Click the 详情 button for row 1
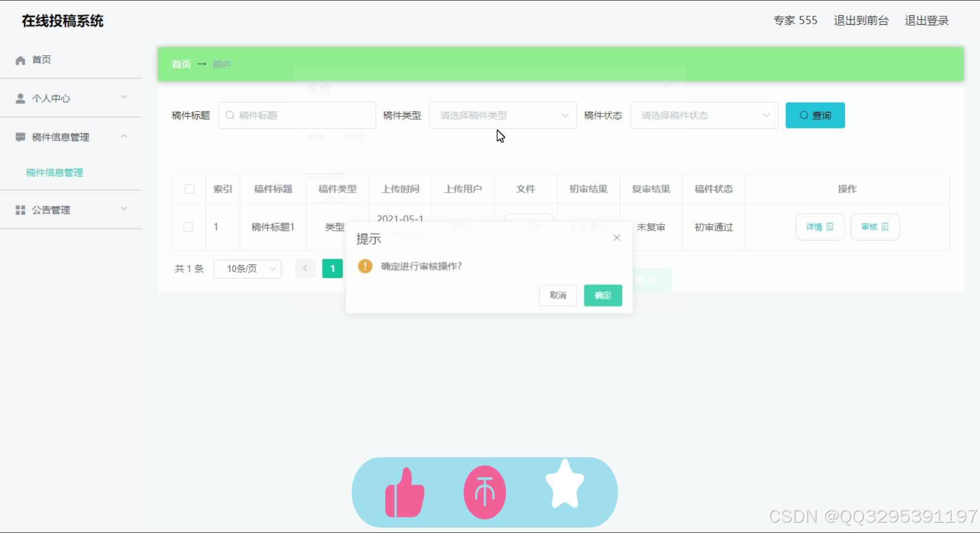Image resolution: width=980 pixels, height=533 pixels. pos(820,227)
